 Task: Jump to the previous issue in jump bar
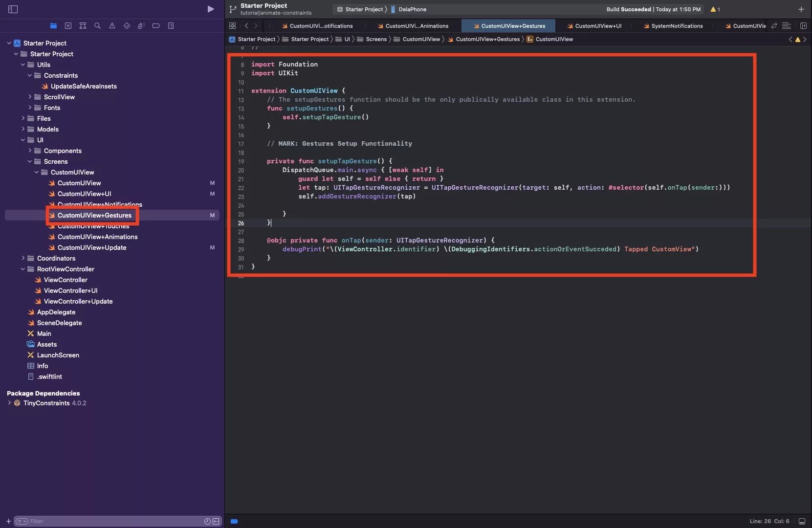click(x=790, y=40)
